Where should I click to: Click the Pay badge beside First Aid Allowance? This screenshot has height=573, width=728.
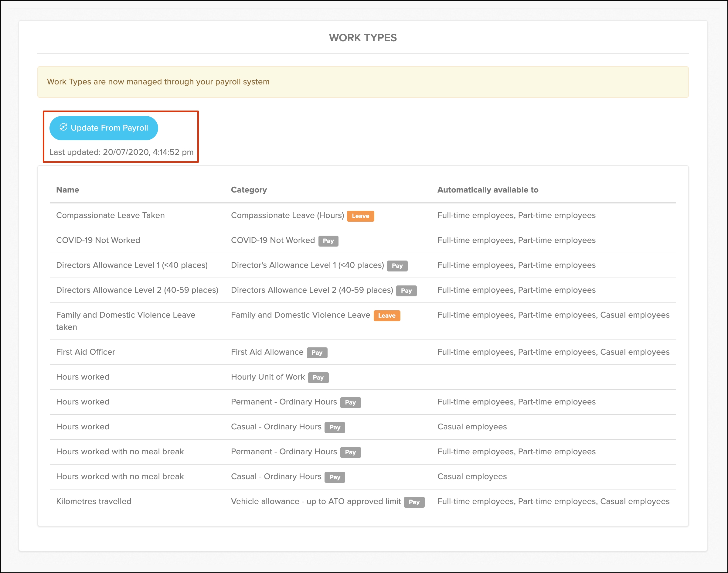(317, 353)
